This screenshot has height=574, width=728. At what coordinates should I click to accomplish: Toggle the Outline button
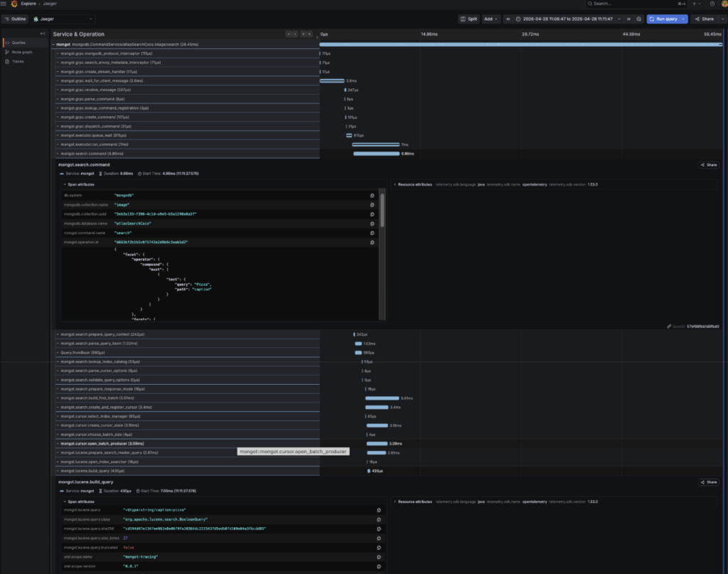point(15,19)
